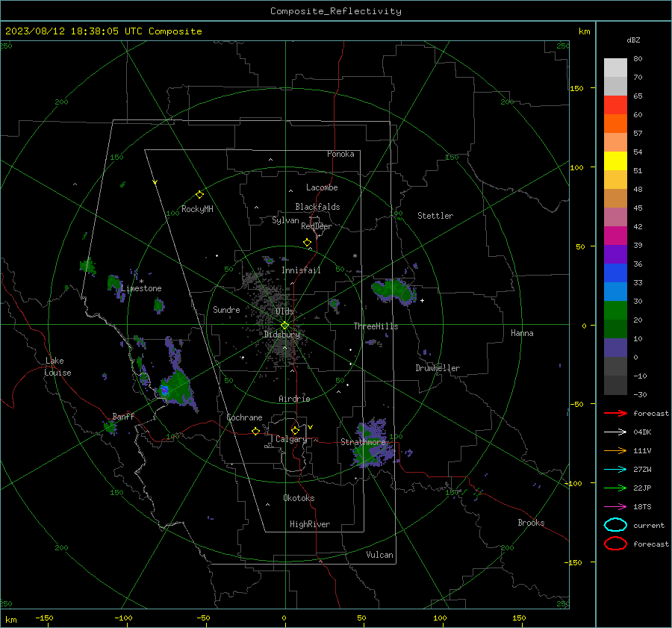
Task: Click the 80 dBZ light grey swatch
Action: coord(615,67)
